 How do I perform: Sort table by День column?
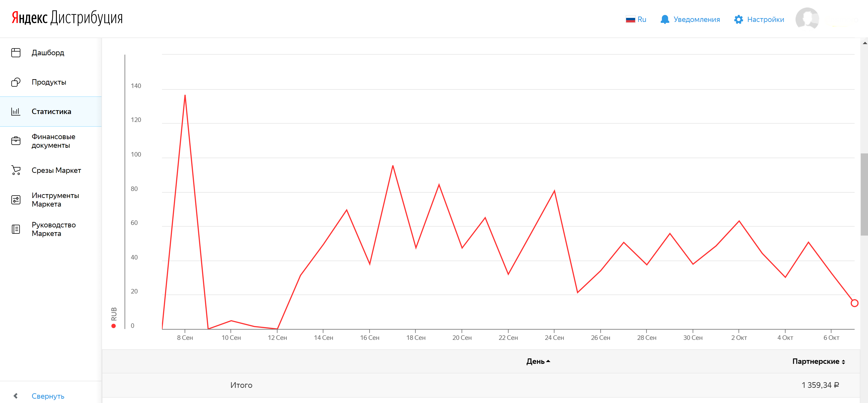[x=538, y=361]
